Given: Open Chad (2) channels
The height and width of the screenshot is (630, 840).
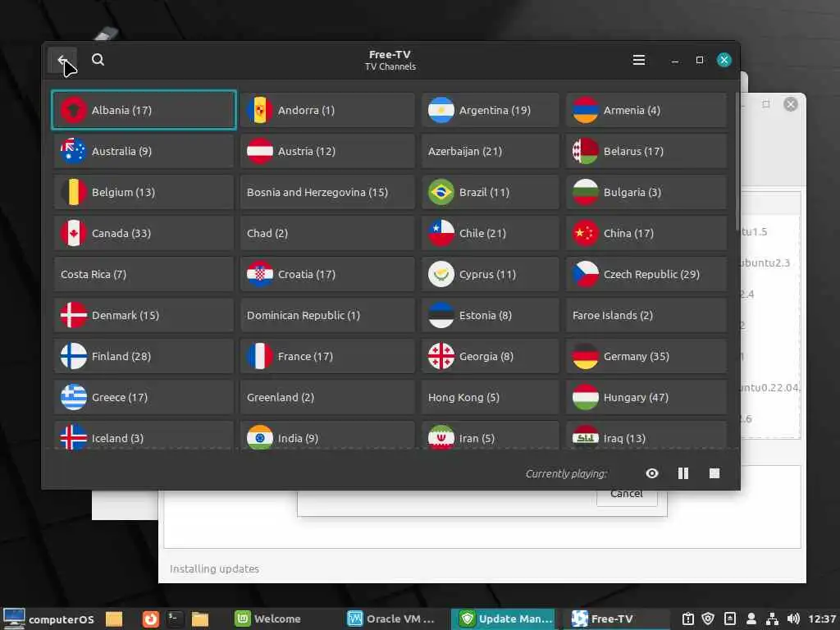Looking at the screenshot, I should tap(327, 233).
